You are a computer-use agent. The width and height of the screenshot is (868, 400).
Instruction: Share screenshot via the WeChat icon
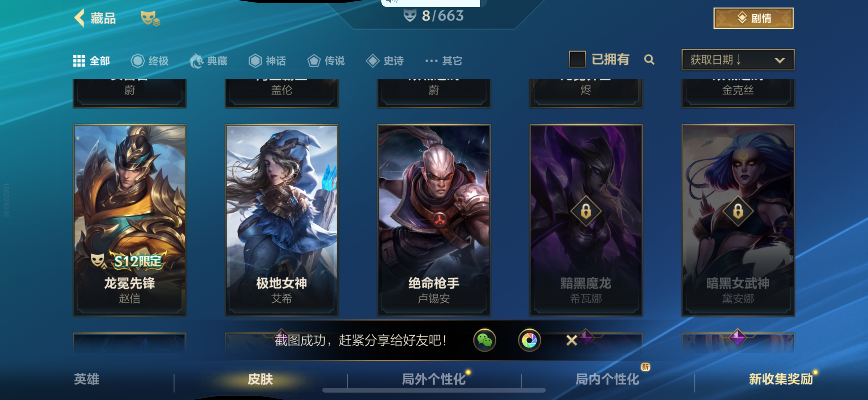click(x=485, y=340)
